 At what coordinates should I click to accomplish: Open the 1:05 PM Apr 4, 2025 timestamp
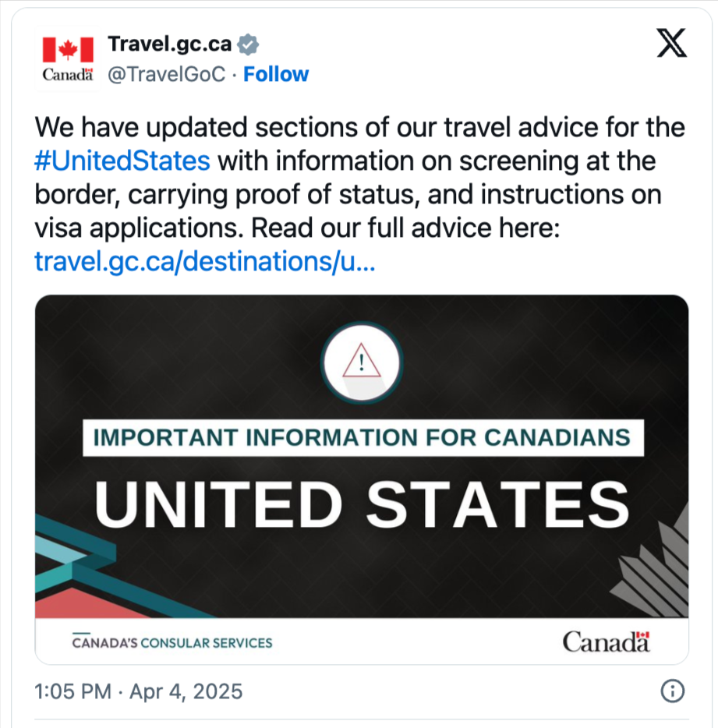coord(139,691)
